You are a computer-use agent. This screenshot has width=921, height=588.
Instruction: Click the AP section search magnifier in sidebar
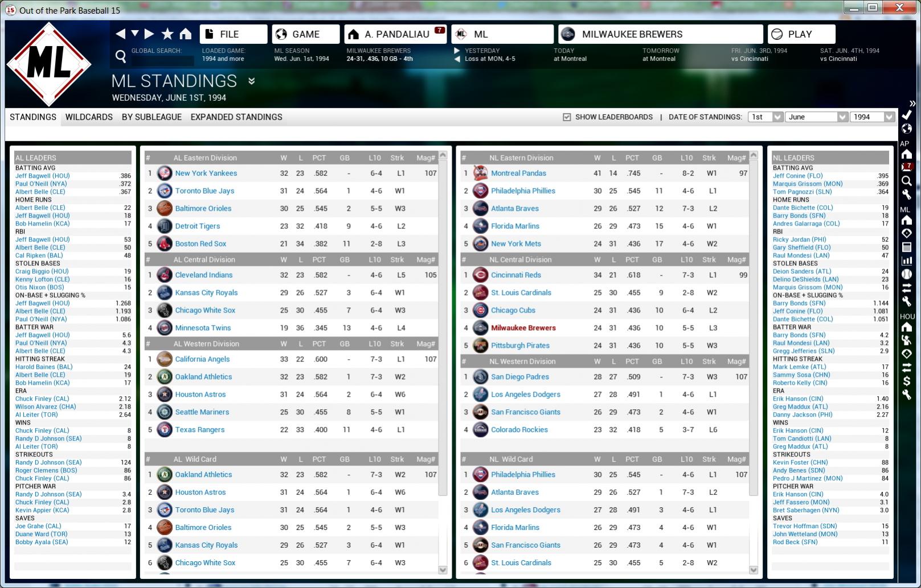906,181
